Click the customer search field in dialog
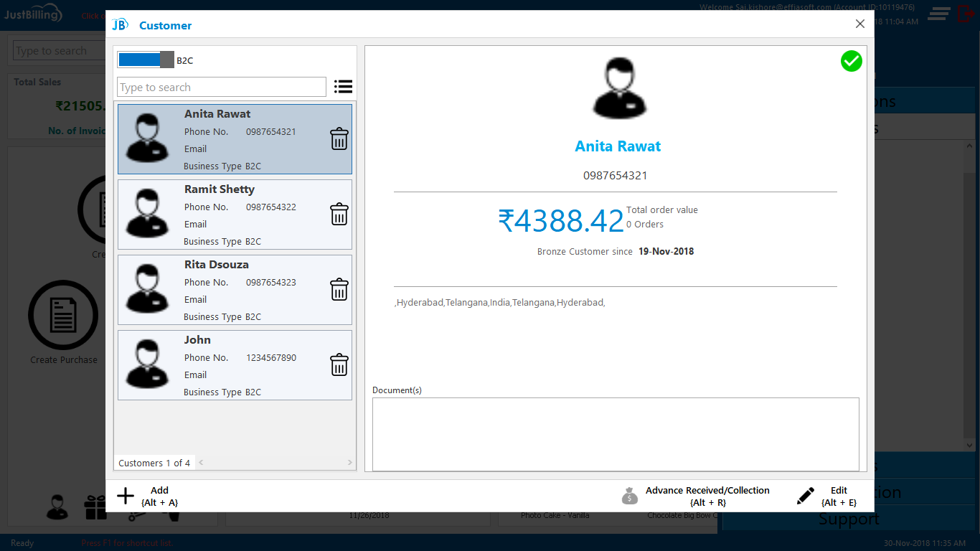980x551 pixels. [222, 87]
